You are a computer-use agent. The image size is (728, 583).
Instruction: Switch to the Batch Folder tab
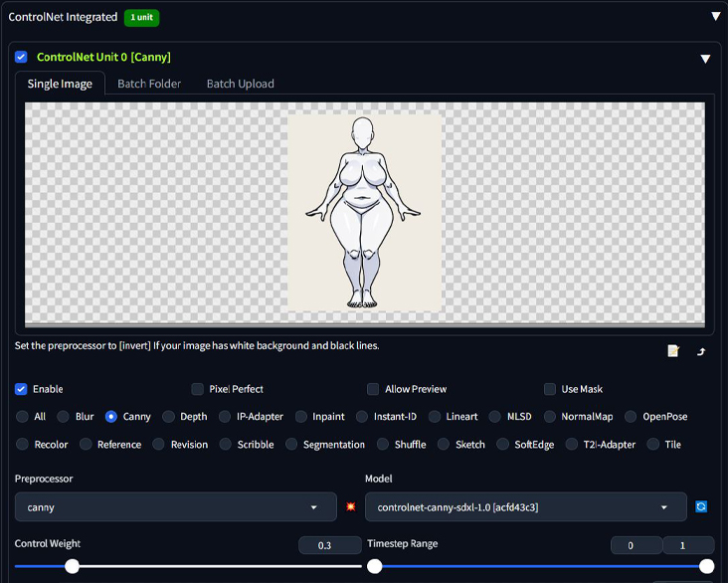tap(149, 84)
